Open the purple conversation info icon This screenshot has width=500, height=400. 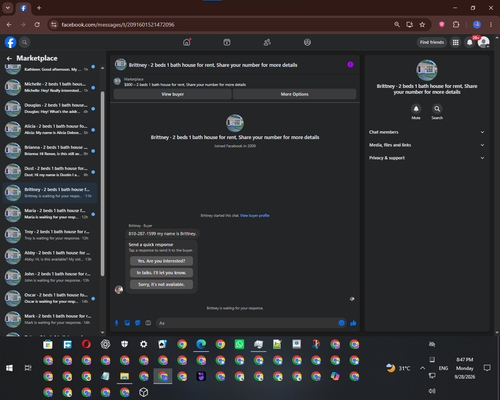point(350,65)
